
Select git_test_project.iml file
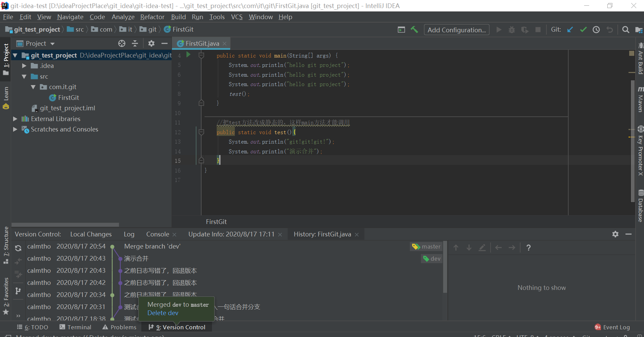[x=63, y=108]
